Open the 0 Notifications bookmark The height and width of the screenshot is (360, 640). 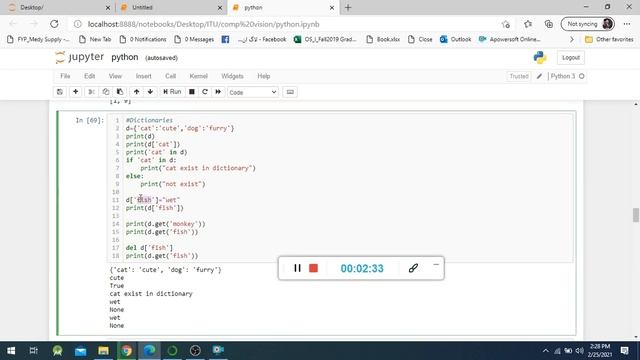(x=143, y=39)
